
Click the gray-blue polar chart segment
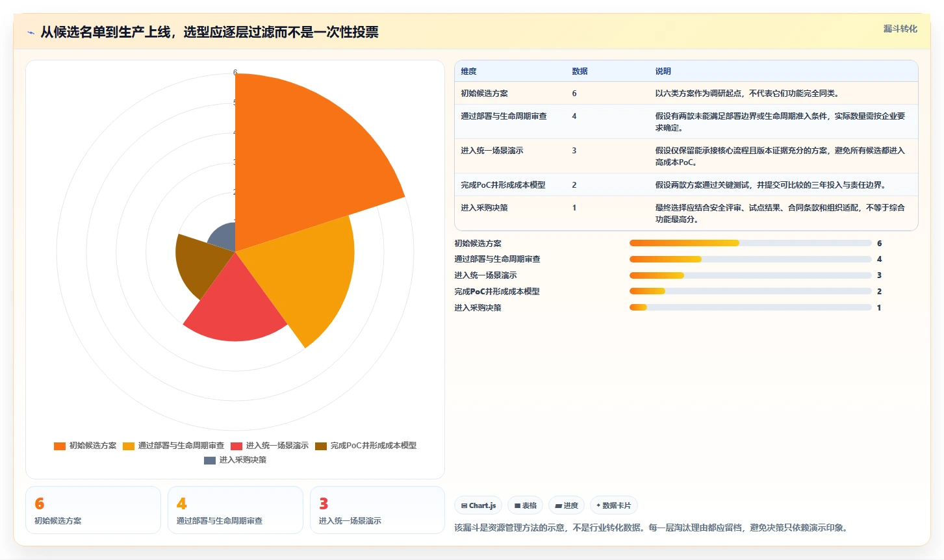[x=224, y=238]
